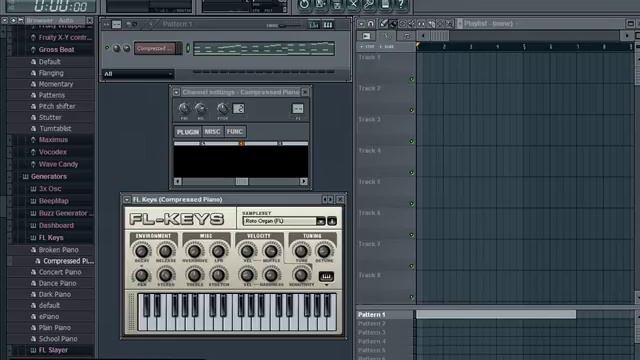Click the LFO knob in FL Keys
Image resolution: width=640 pixels, height=360 pixels.
pyautogui.click(x=218, y=251)
